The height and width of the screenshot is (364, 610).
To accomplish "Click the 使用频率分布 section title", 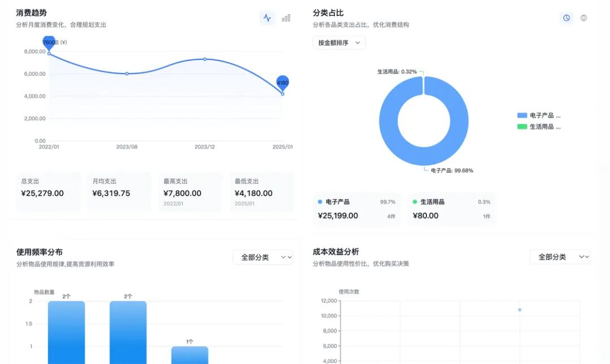I will click(40, 252).
